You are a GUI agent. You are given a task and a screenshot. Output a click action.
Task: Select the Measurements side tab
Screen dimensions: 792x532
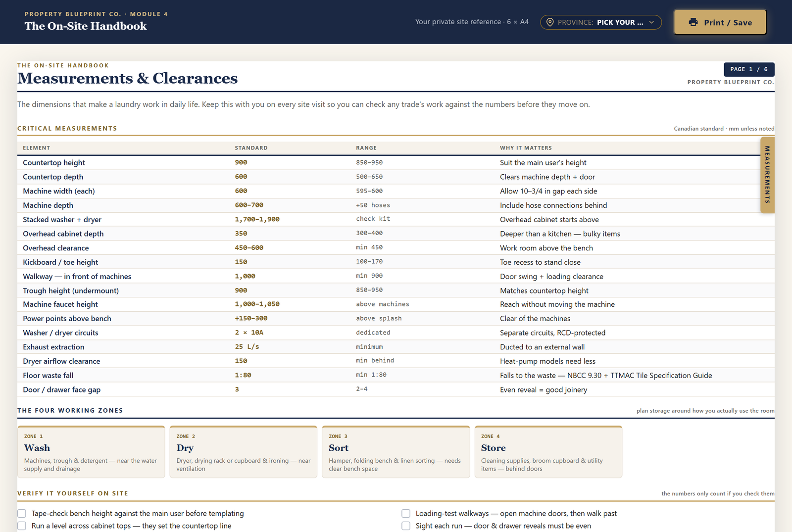(767, 175)
